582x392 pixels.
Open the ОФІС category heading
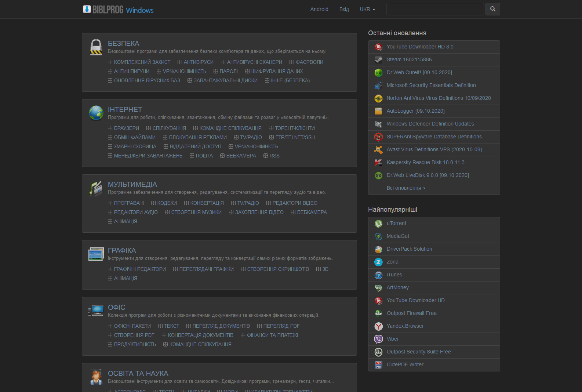(x=117, y=307)
